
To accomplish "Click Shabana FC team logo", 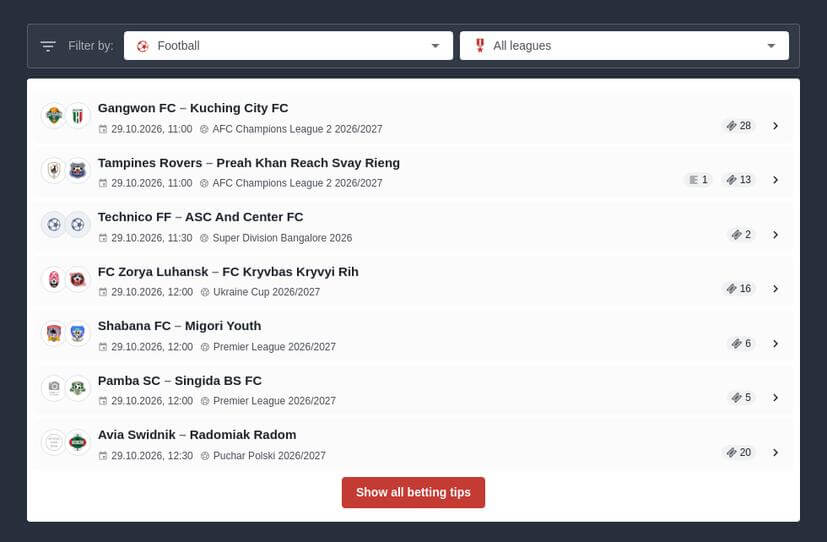I will (54, 333).
